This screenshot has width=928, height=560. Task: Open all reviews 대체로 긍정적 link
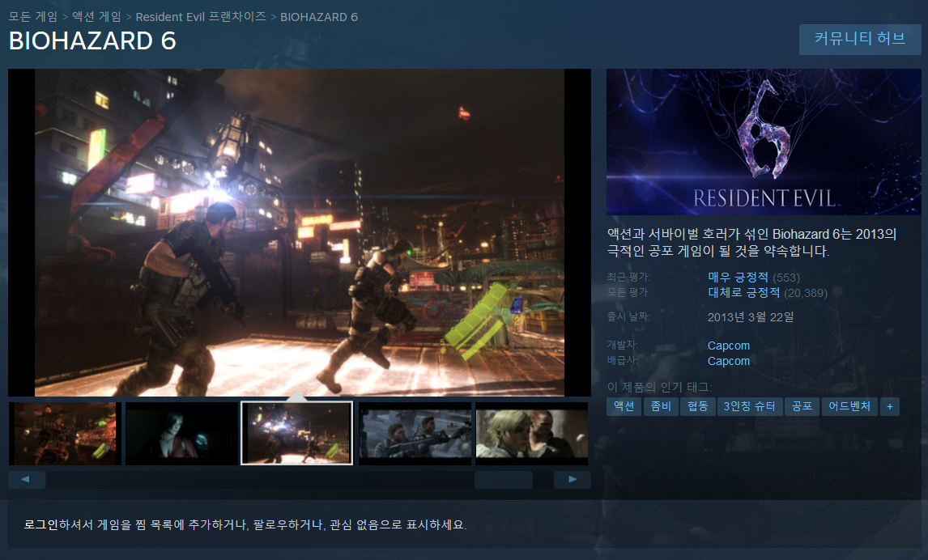coord(744,293)
